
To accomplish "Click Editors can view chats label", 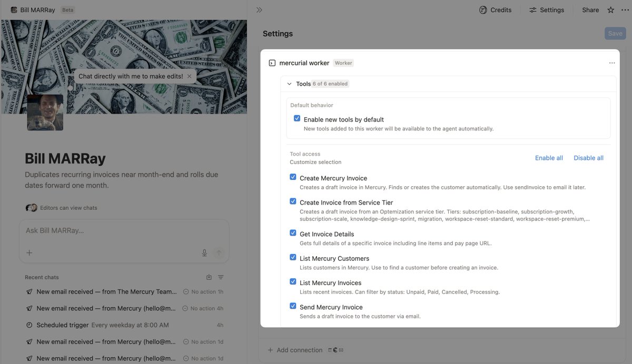I will click(x=68, y=208).
